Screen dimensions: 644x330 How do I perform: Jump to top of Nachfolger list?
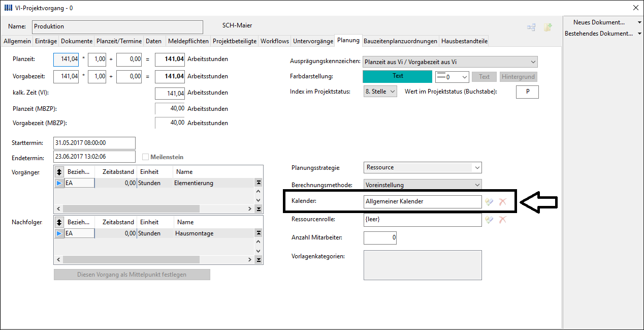pos(258,233)
